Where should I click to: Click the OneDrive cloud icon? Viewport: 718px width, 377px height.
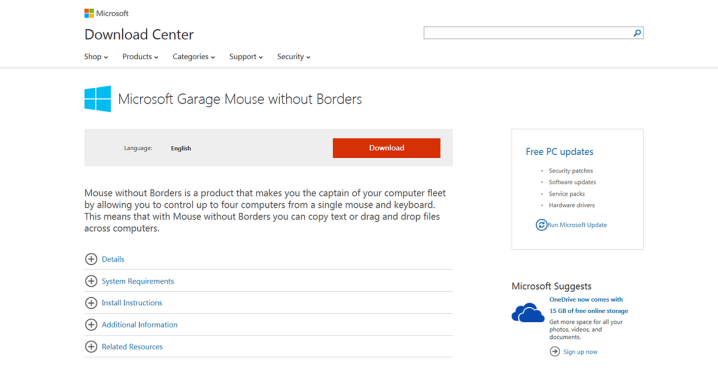(528, 312)
